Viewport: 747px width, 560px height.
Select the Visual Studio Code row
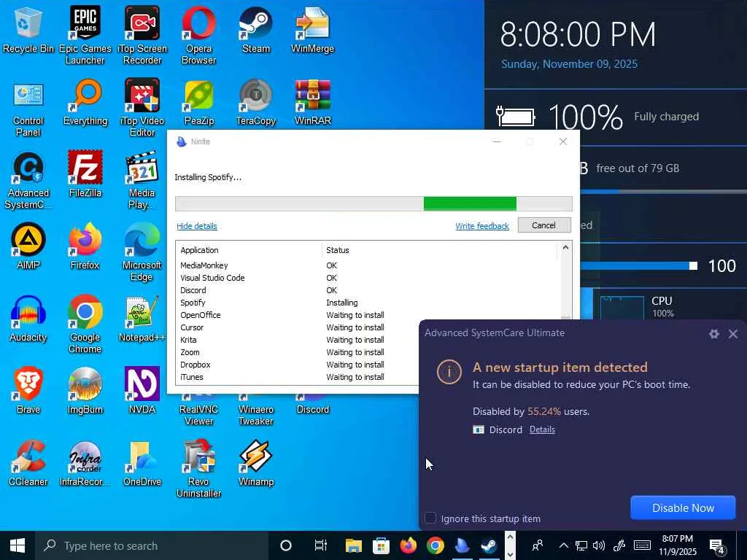(368, 278)
